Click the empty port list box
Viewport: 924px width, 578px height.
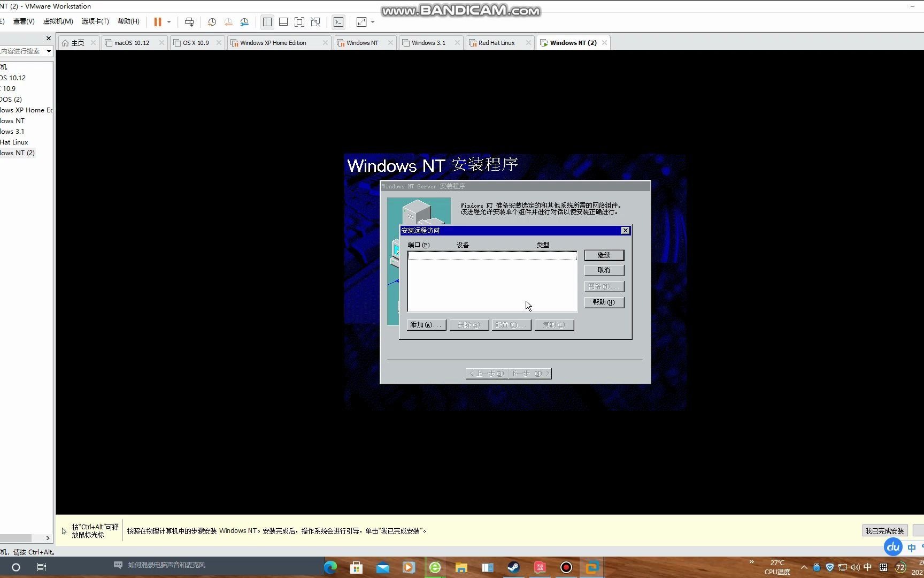point(492,282)
